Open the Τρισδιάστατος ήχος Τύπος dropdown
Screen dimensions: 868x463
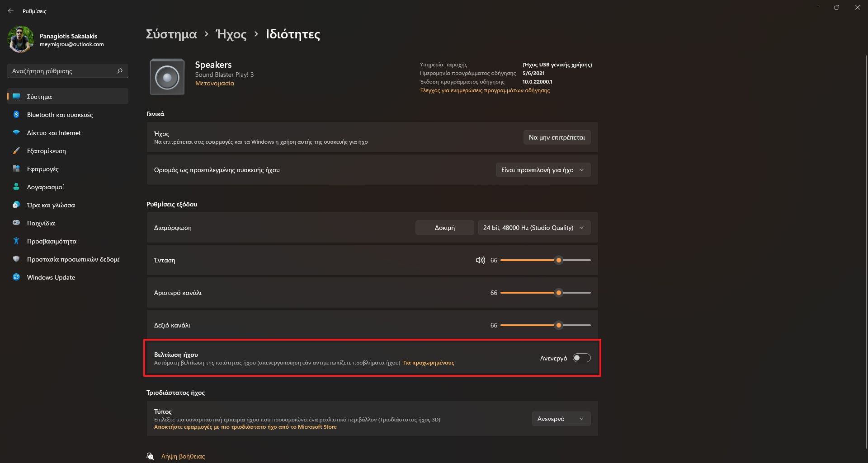point(561,419)
